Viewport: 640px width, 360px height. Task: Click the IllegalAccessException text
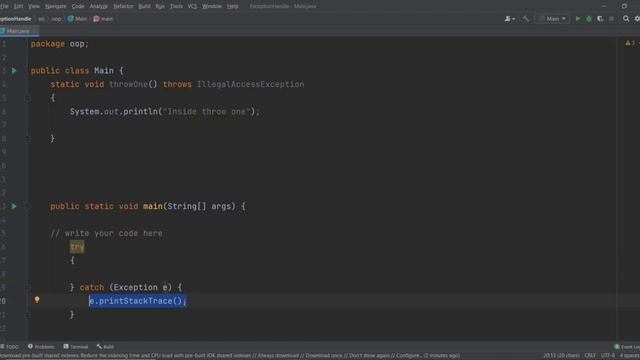coord(250,84)
